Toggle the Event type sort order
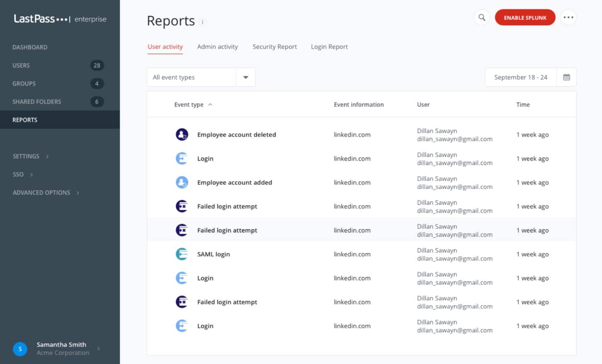 [x=211, y=104]
